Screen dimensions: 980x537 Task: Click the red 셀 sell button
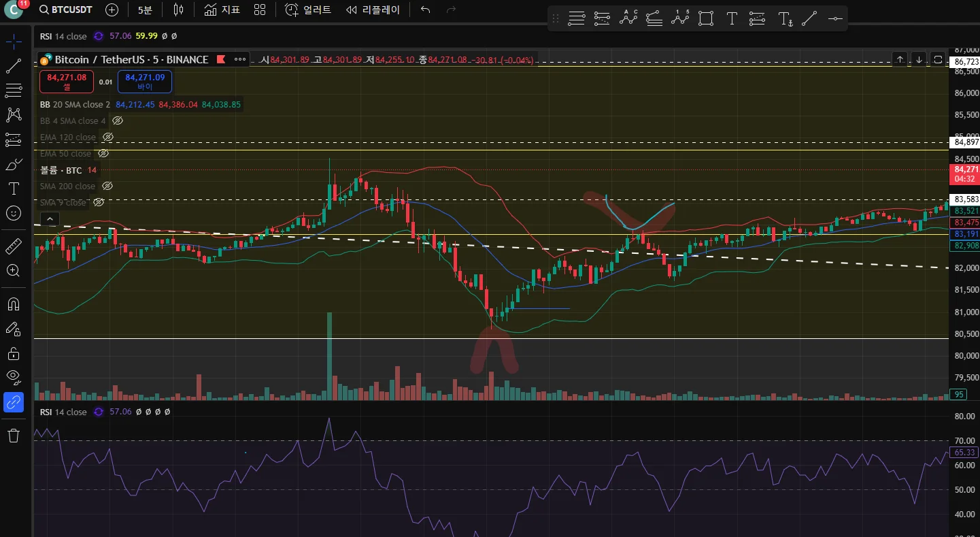pyautogui.click(x=67, y=82)
